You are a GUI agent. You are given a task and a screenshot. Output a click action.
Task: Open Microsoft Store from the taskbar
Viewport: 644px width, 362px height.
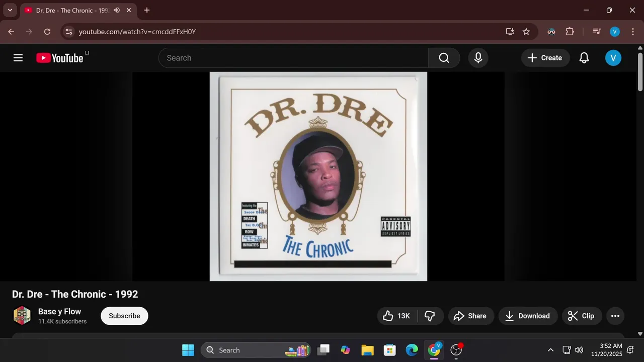[x=389, y=350]
